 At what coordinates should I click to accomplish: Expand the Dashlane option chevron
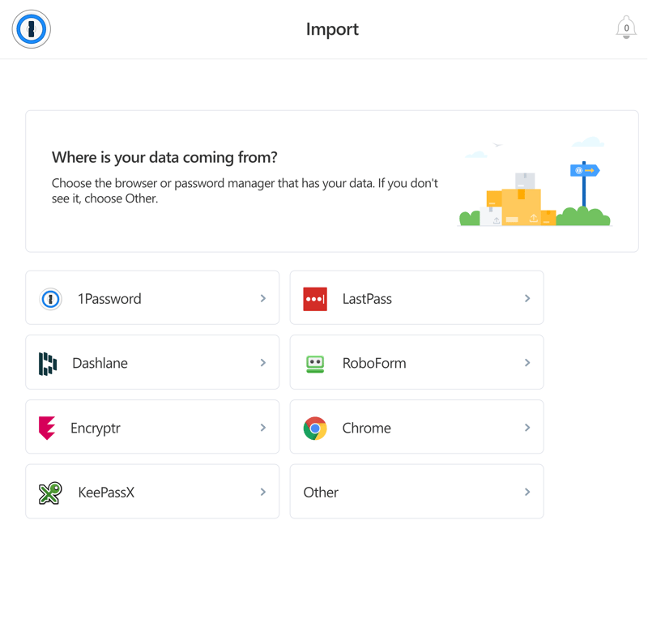click(x=262, y=363)
